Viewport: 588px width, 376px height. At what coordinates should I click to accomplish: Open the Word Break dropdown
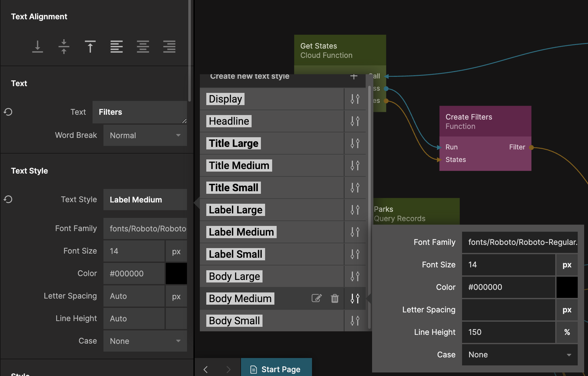(145, 135)
